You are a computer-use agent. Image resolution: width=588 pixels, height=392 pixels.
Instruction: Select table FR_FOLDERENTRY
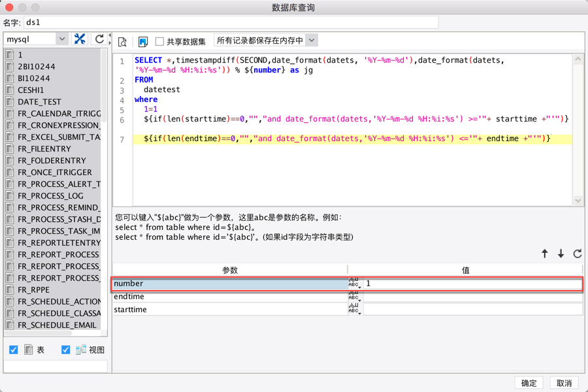[52, 161]
